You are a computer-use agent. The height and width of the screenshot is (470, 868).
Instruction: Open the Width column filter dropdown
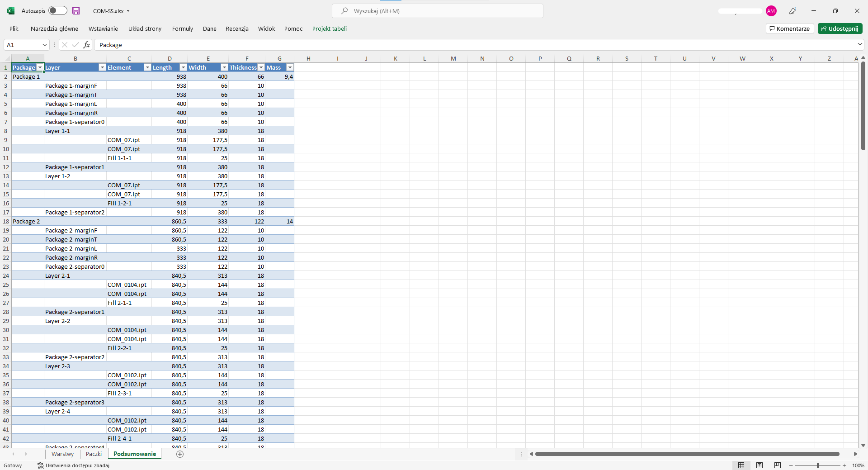click(224, 67)
